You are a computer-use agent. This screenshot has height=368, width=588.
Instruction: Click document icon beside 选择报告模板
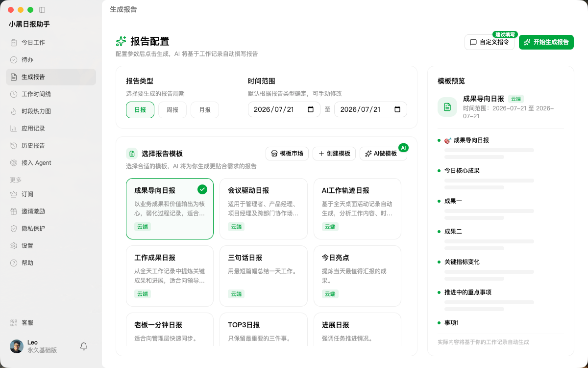132,154
